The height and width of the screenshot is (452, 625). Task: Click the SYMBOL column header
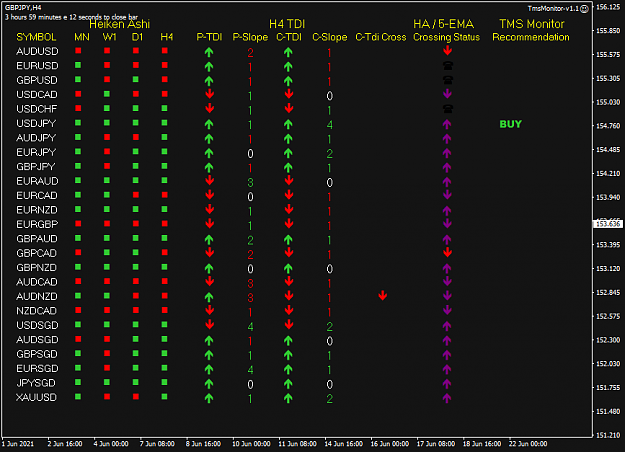point(36,37)
